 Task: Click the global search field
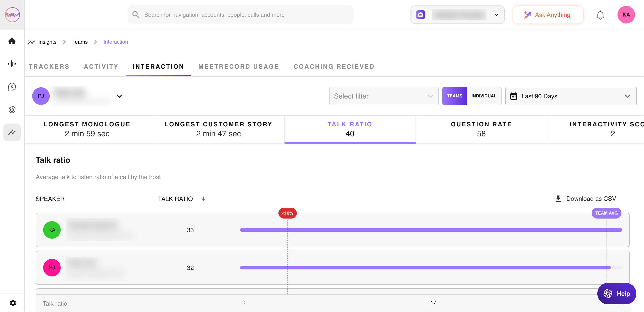point(241,15)
